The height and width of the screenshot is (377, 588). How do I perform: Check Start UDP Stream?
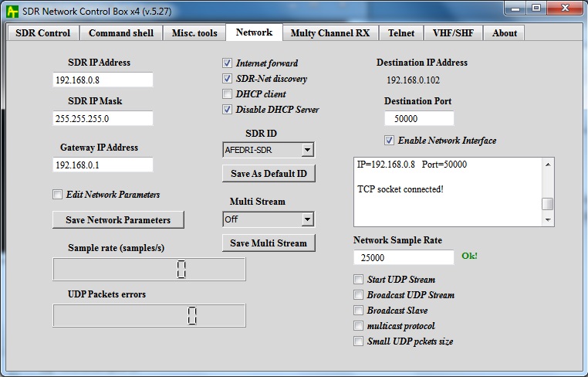coord(358,280)
